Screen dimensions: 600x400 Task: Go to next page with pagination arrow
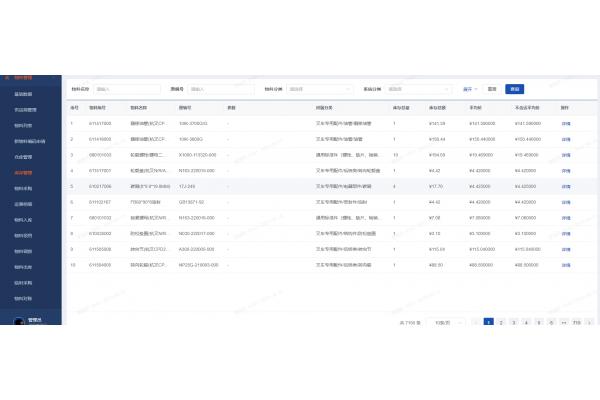point(591,323)
